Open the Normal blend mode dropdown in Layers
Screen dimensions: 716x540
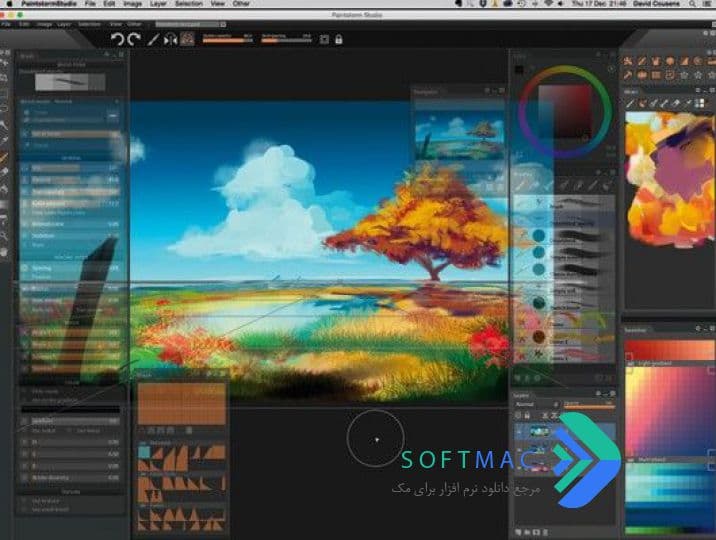[537, 404]
